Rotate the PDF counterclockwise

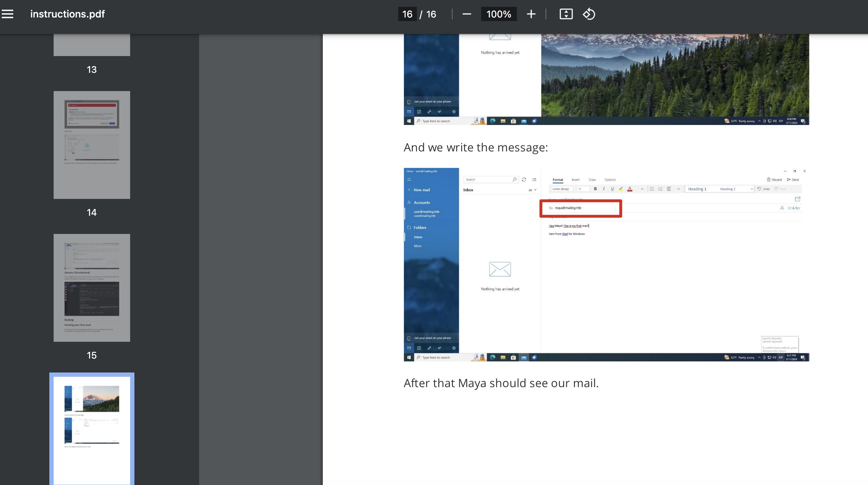[589, 14]
